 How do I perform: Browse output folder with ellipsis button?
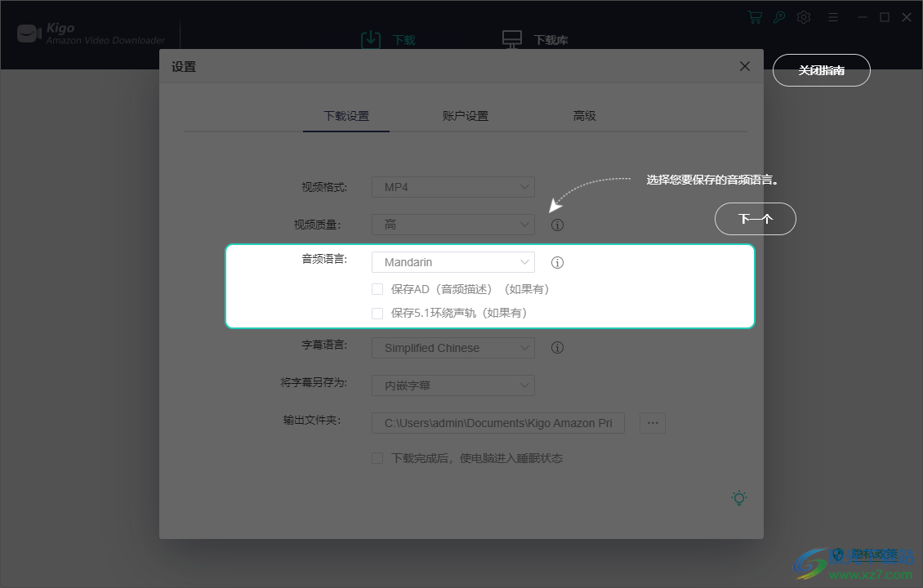[652, 423]
